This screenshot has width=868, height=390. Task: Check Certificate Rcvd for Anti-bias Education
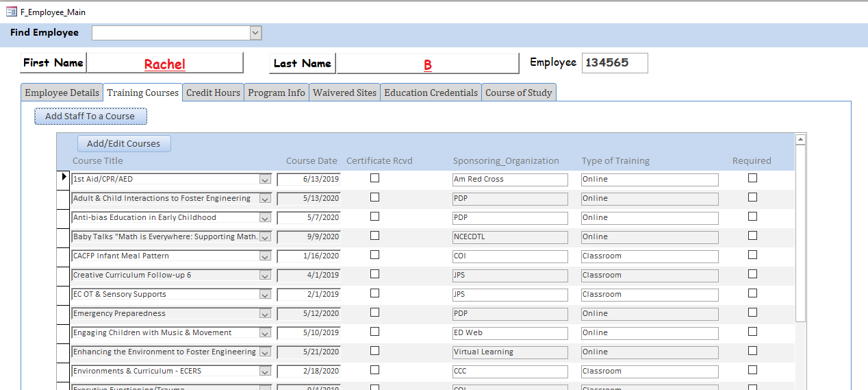click(x=374, y=216)
